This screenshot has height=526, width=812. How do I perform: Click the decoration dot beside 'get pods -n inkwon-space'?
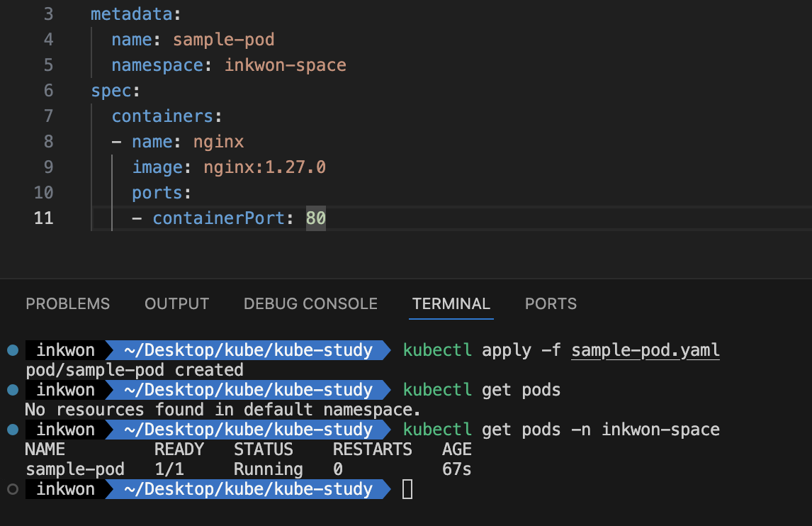(x=12, y=430)
